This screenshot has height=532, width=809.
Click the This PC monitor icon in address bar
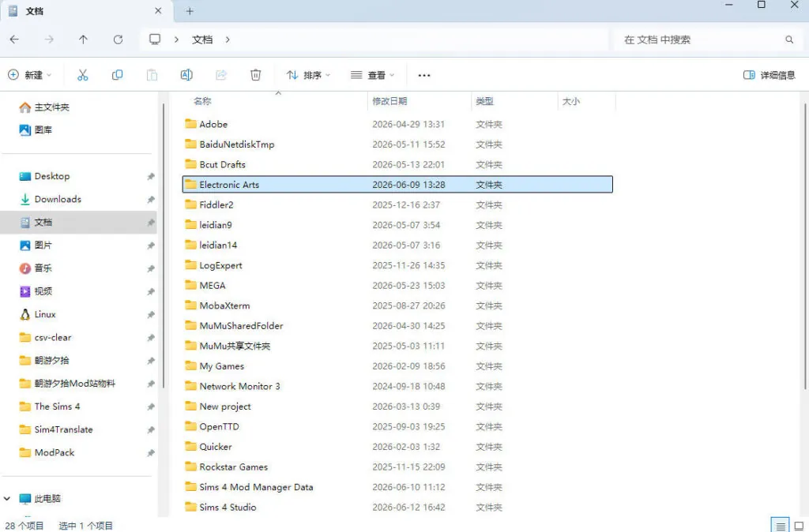[155, 39]
